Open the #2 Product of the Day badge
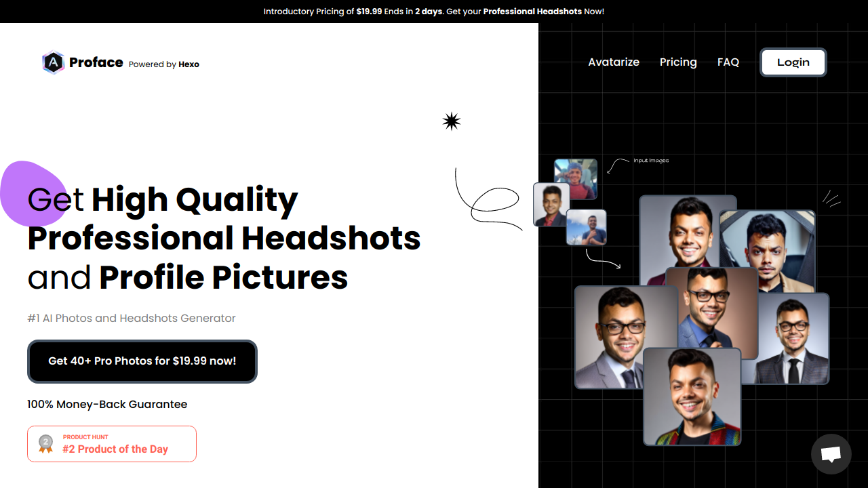 [x=112, y=444]
